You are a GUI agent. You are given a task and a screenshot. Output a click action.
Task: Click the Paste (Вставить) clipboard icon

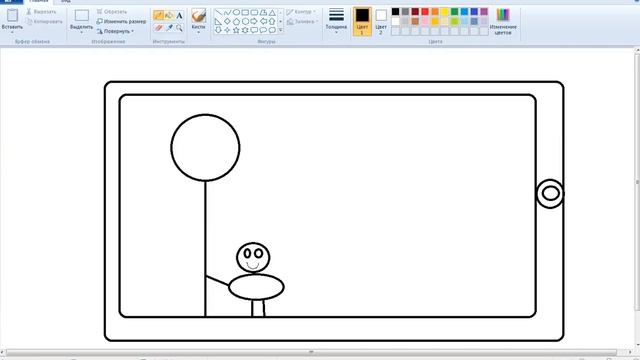(12, 16)
